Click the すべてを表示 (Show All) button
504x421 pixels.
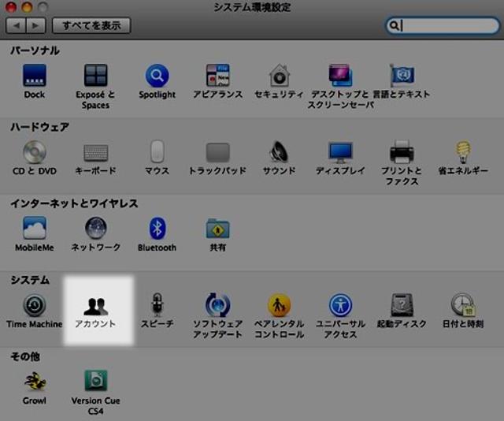click(x=91, y=25)
